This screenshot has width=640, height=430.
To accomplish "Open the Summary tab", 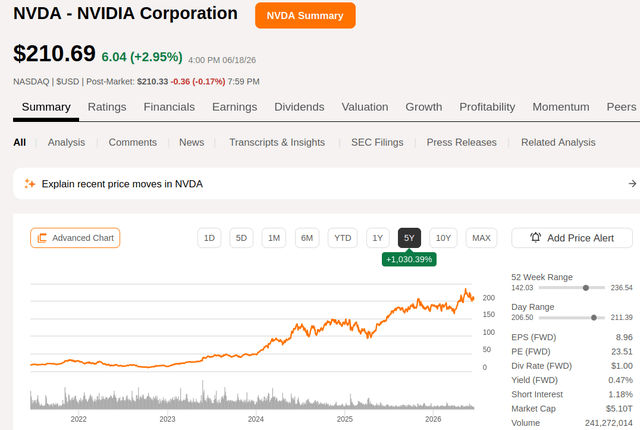I will [x=46, y=107].
